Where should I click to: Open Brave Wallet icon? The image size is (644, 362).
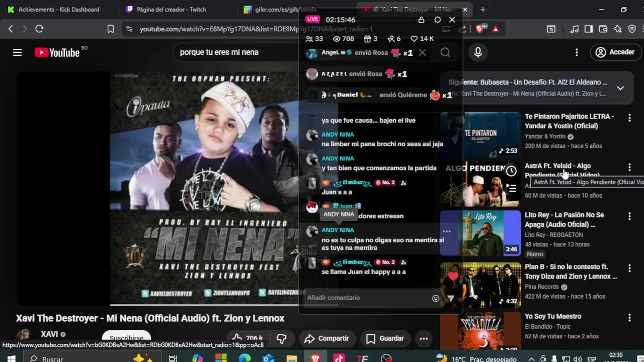603,29
